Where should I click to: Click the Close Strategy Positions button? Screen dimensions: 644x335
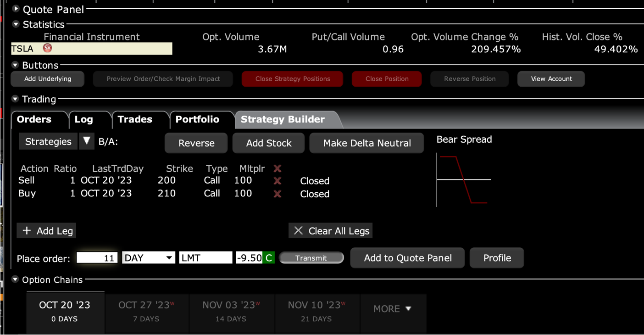pyautogui.click(x=293, y=79)
